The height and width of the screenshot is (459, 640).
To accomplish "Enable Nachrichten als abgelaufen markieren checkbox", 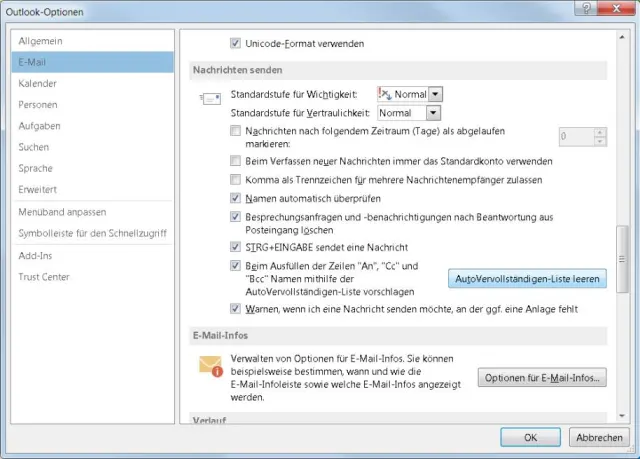I will click(235, 131).
